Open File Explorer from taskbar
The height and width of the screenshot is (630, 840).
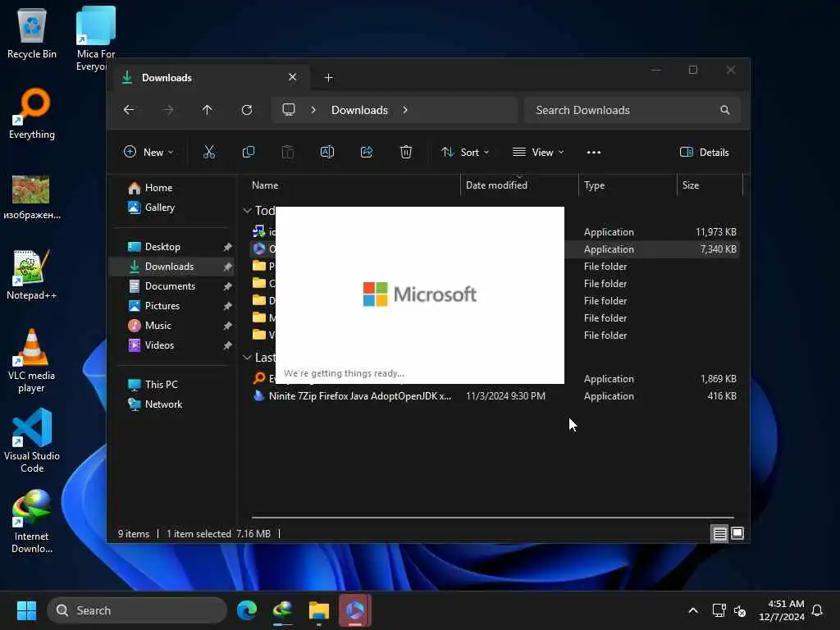(319, 610)
